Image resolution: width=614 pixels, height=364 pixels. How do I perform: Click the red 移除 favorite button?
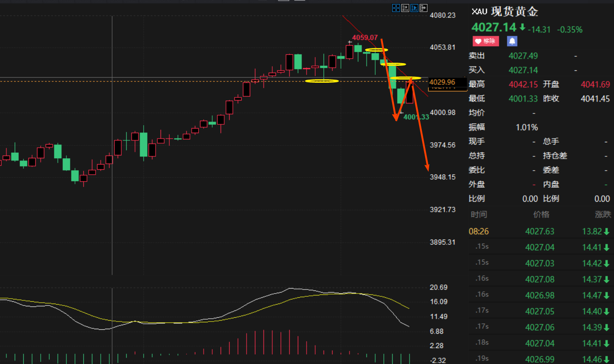485,41
